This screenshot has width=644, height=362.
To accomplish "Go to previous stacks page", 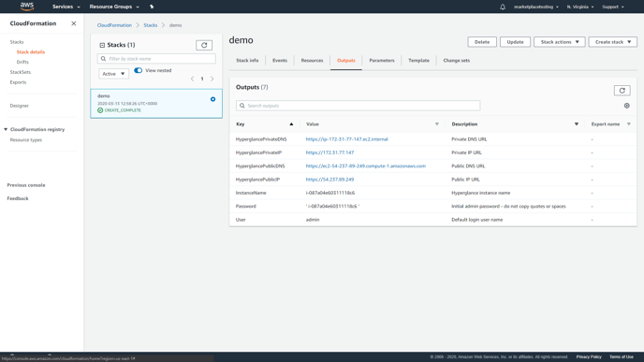I will [x=192, y=79].
